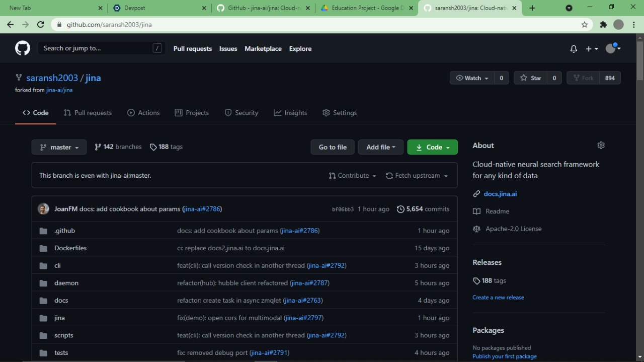This screenshot has height=362, width=644.
Task: Open Issues in top navigation
Action: 228,49
